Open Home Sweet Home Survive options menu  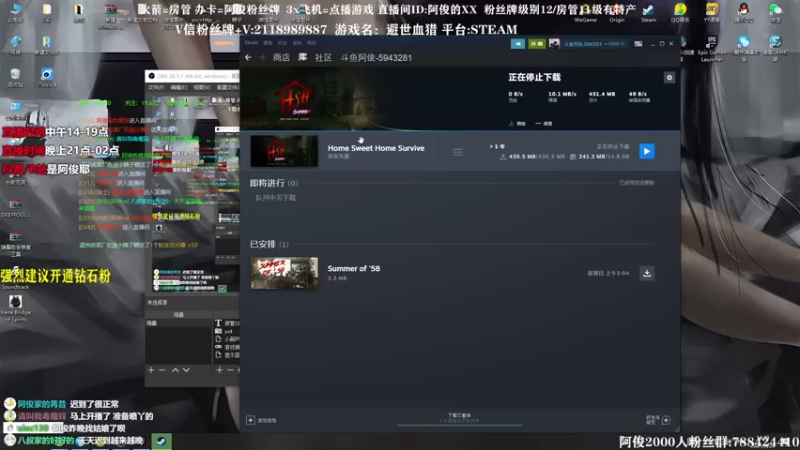pos(458,152)
